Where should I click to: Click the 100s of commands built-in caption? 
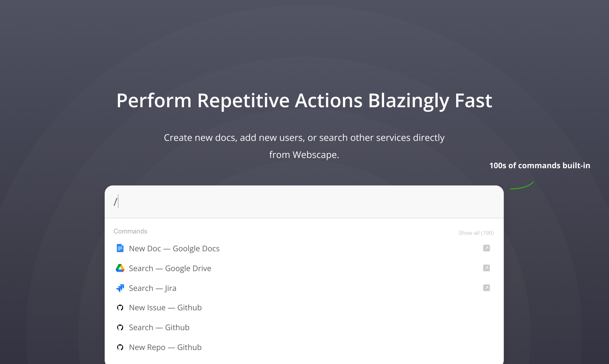tap(540, 165)
